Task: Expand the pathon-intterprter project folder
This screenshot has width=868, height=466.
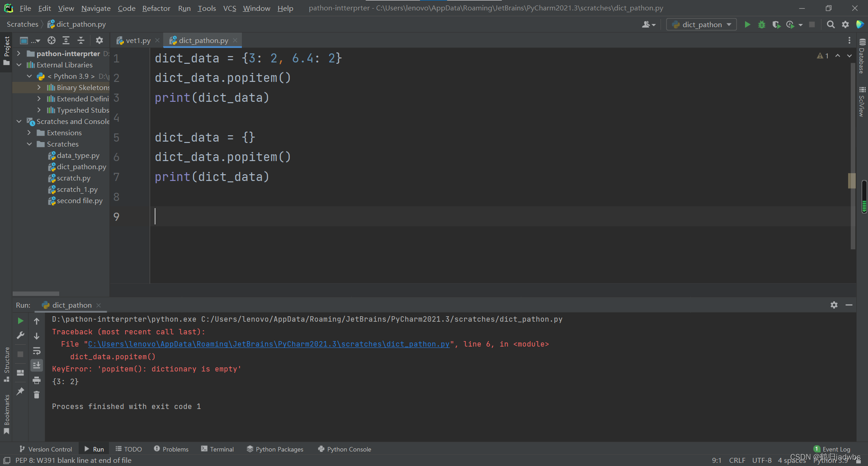Action: click(x=19, y=53)
